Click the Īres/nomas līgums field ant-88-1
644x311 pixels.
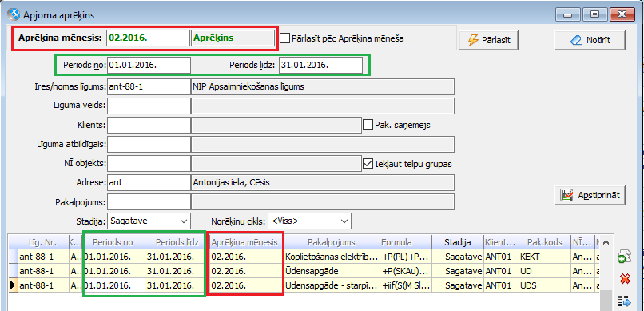pos(149,86)
